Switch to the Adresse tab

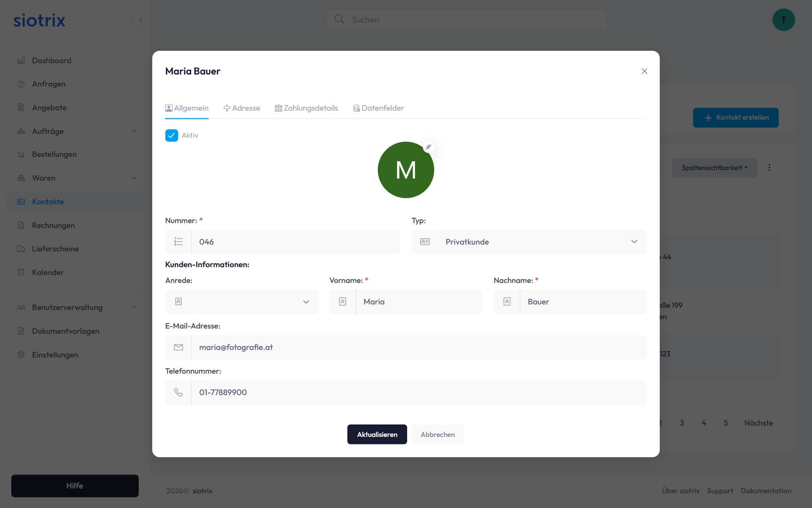242,108
